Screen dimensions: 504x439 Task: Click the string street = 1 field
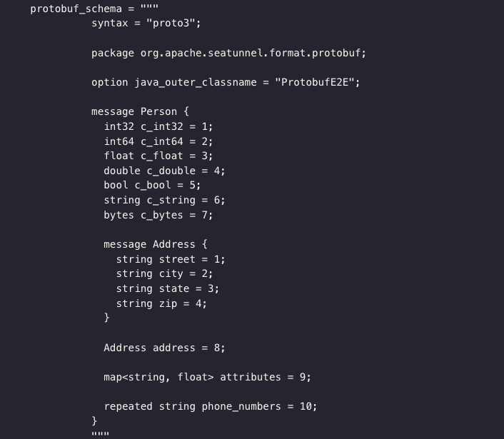171,259
